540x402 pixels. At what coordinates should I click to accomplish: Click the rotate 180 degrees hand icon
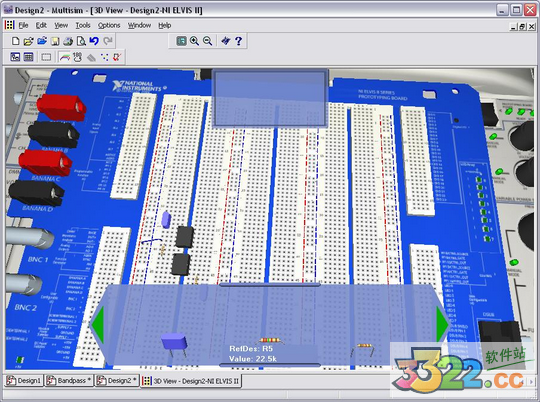[77, 57]
